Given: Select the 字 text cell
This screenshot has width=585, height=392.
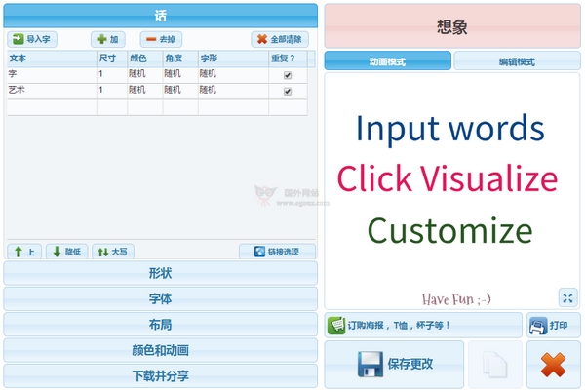Looking at the screenshot, I should (52, 75).
